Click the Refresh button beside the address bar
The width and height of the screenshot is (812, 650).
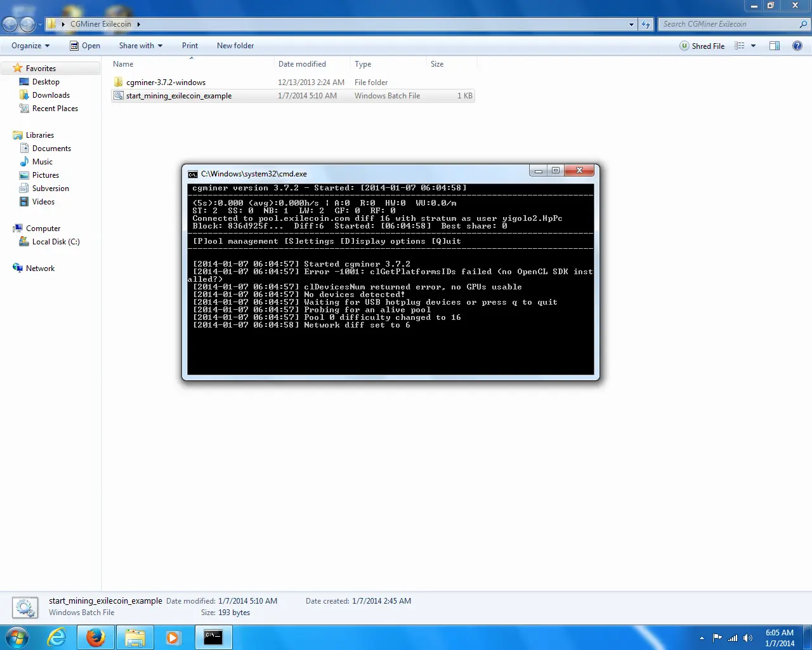646,24
